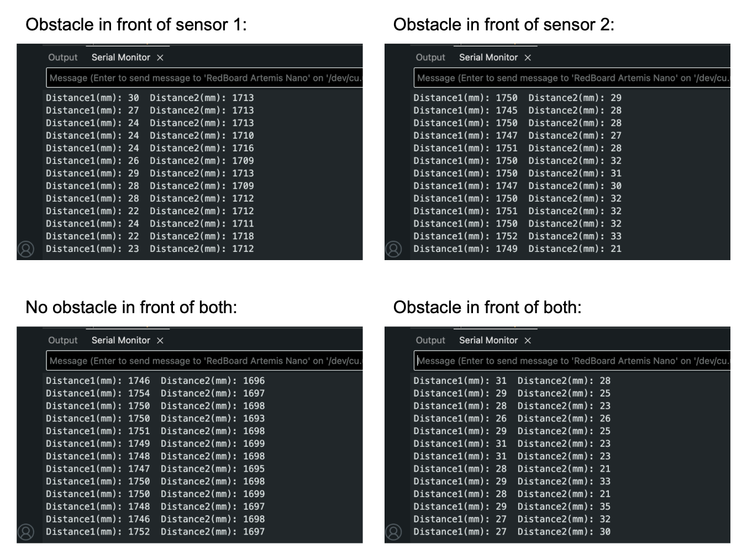Select Serial Monitor tab in no-obstacle panel
Viewport: 747px width, 560px height.
point(120,341)
